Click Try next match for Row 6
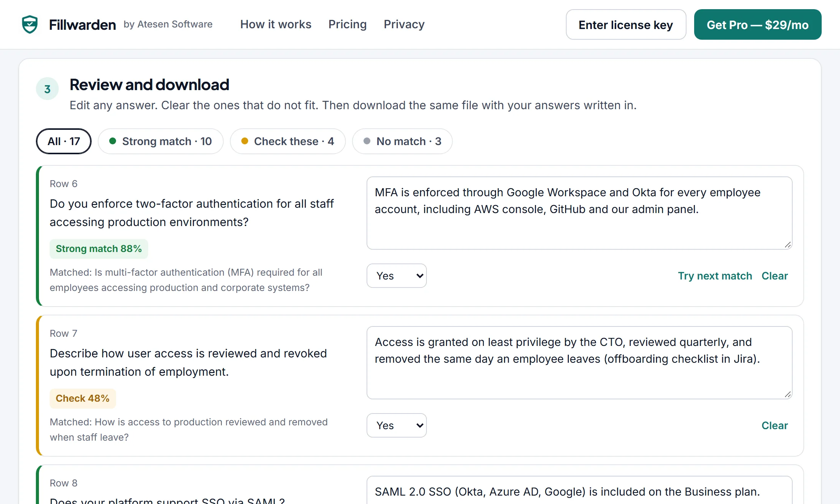840x504 pixels. click(715, 276)
